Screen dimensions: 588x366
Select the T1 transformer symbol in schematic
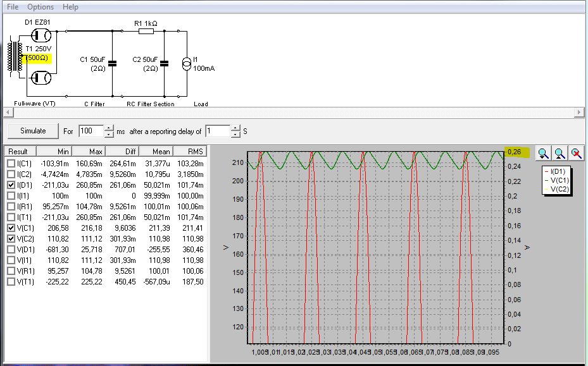point(15,58)
